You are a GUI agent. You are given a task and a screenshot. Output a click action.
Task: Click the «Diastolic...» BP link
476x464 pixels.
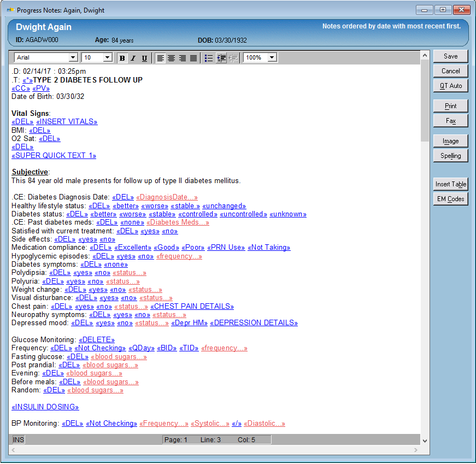point(265,424)
